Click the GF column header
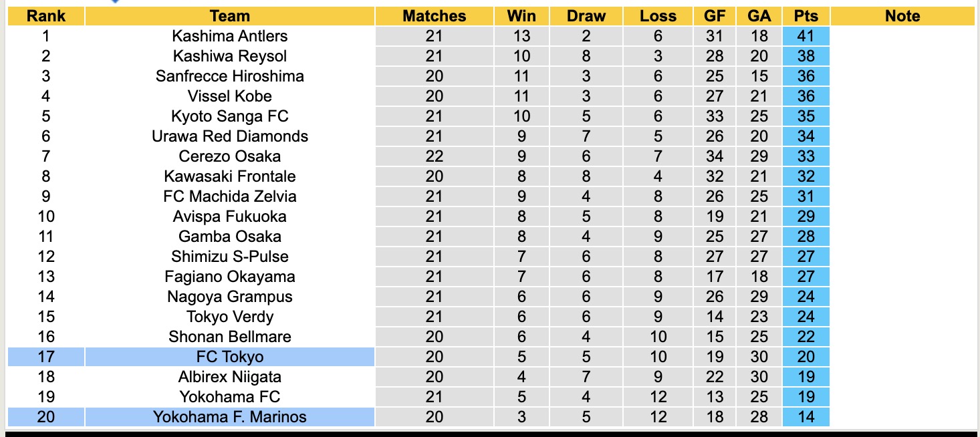Viewport: 980px width, 437px height. tap(715, 16)
